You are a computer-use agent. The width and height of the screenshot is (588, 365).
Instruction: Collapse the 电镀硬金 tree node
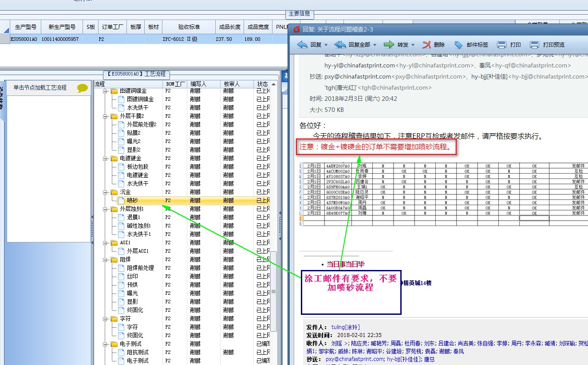[x=106, y=159]
